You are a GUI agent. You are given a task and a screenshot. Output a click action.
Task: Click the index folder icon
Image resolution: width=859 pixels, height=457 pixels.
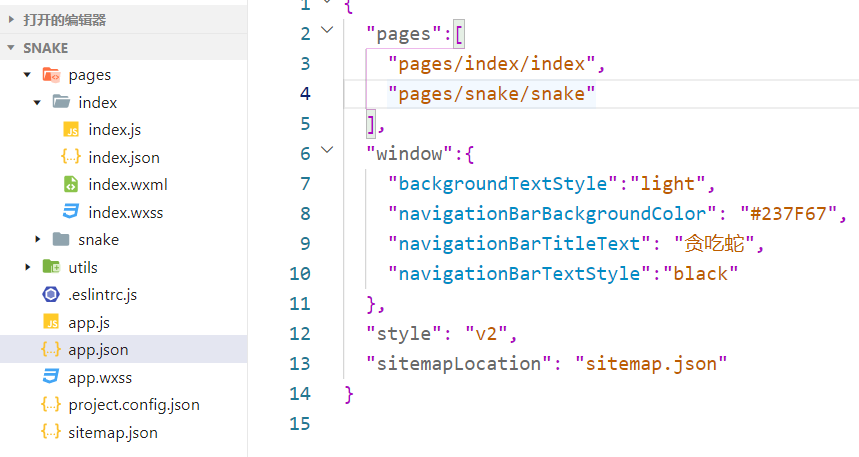point(61,102)
